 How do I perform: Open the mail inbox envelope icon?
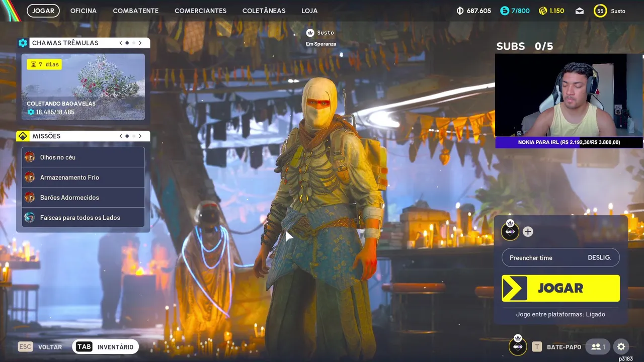click(580, 11)
